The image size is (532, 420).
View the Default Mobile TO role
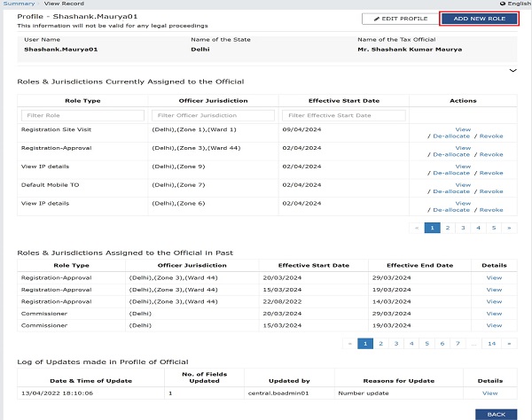pyautogui.click(x=463, y=184)
